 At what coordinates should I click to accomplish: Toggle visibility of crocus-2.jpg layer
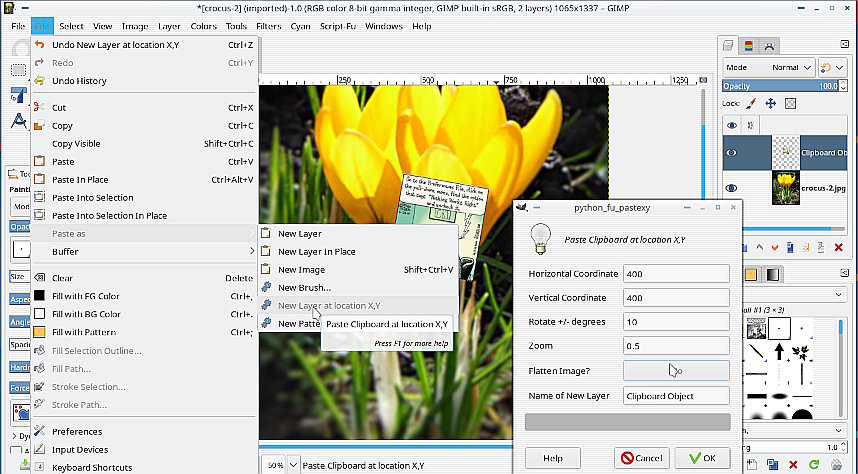click(732, 187)
